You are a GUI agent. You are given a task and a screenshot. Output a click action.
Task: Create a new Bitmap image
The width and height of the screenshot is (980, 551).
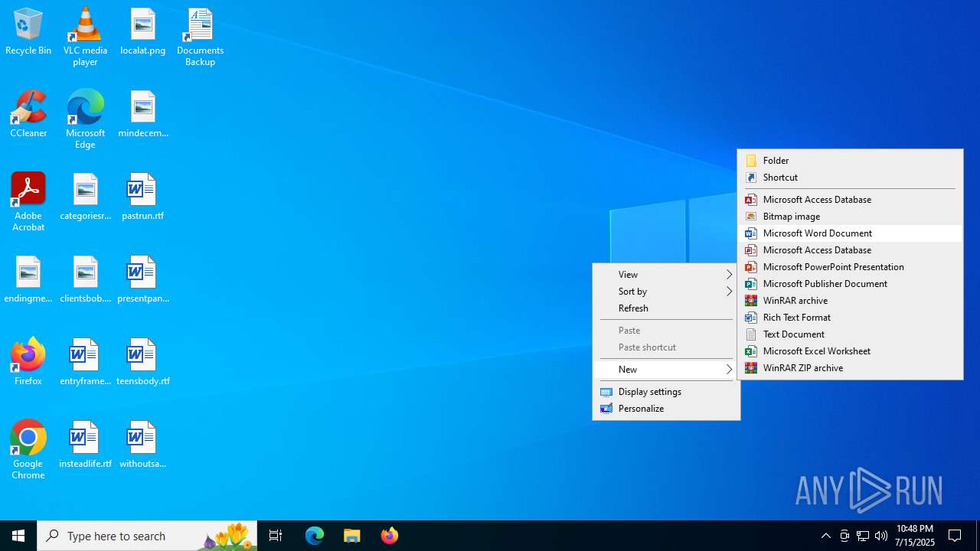click(850, 217)
